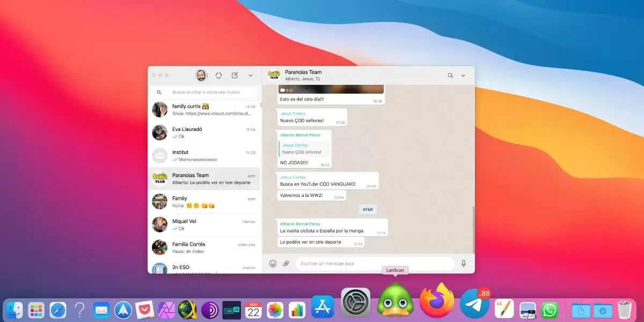Open the Paranoias Team group picture

pyautogui.click(x=274, y=75)
